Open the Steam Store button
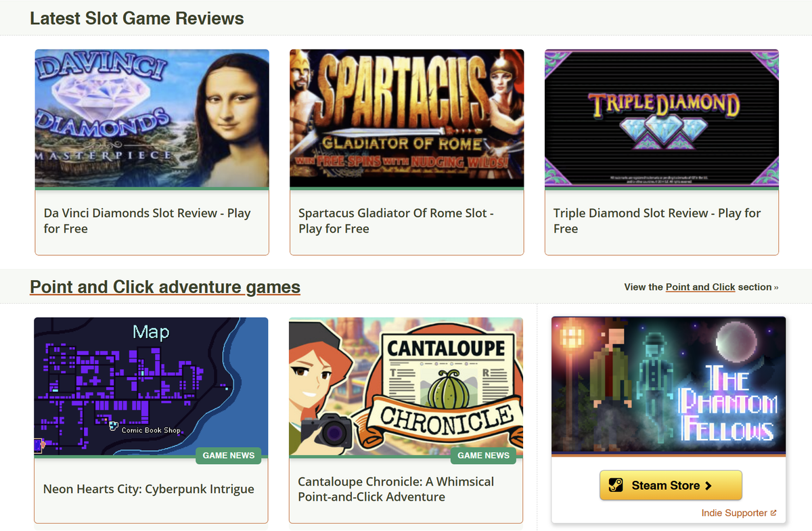The width and height of the screenshot is (812, 531). click(x=671, y=486)
